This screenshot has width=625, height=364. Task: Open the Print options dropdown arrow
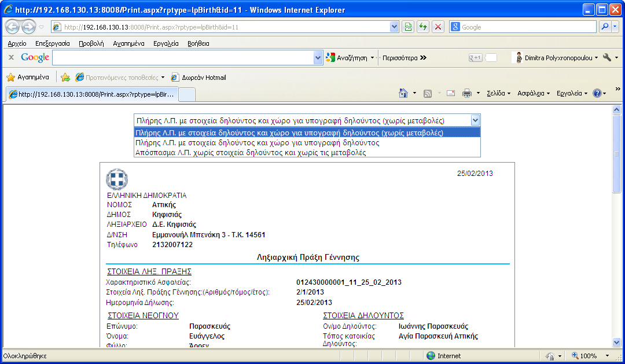tap(478, 94)
